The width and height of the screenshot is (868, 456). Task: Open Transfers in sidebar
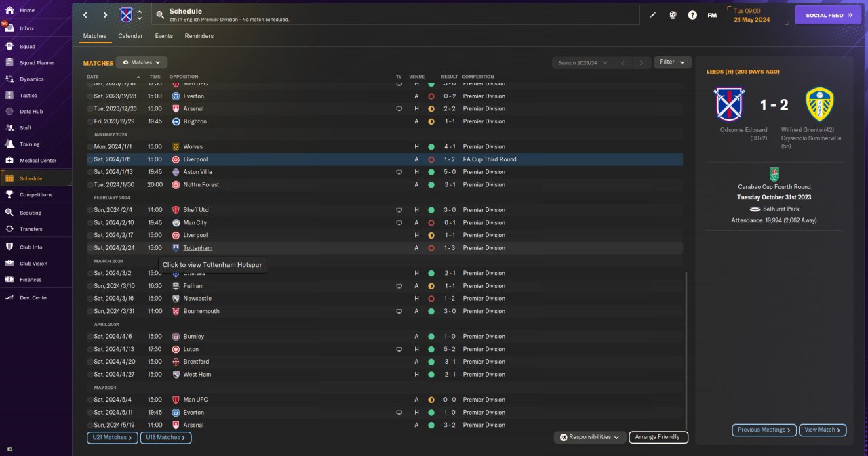31,229
